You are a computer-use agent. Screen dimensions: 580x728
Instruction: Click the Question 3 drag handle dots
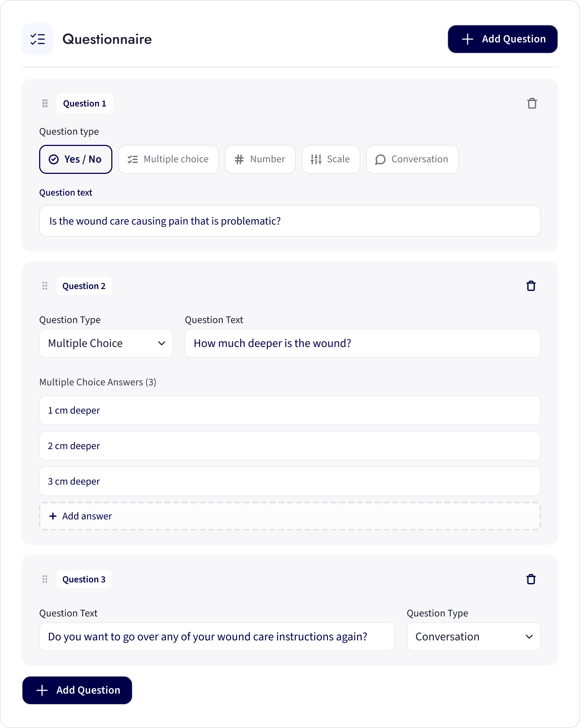pyautogui.click(x=45, y=580)
